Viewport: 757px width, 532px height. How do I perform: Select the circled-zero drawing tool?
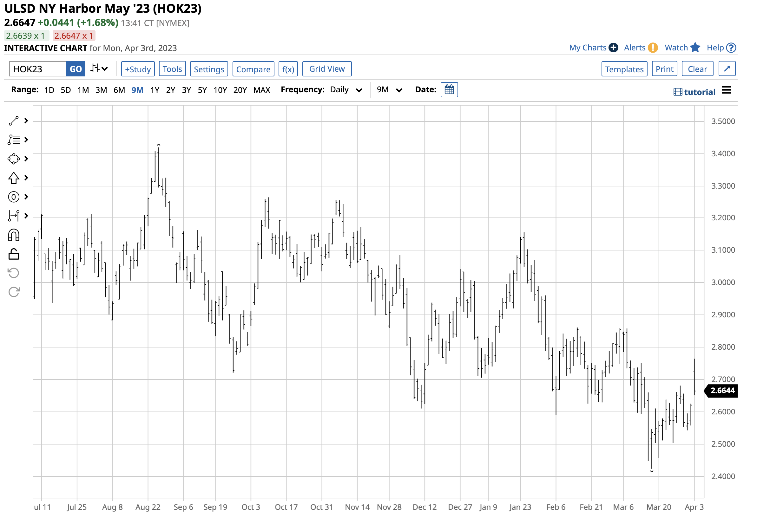coord(13,197)
